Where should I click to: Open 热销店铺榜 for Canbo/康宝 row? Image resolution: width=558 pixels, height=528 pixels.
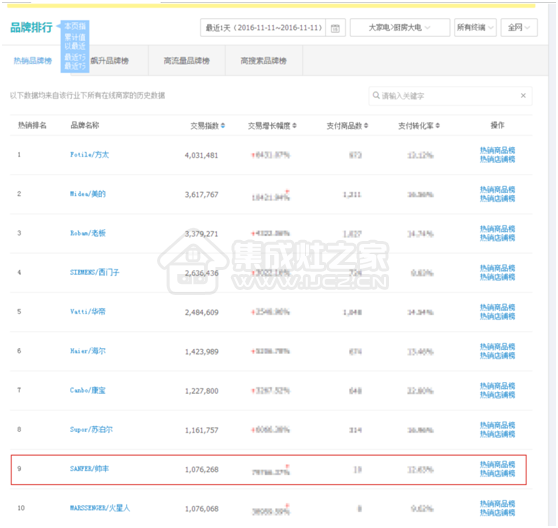pos(497,395)
